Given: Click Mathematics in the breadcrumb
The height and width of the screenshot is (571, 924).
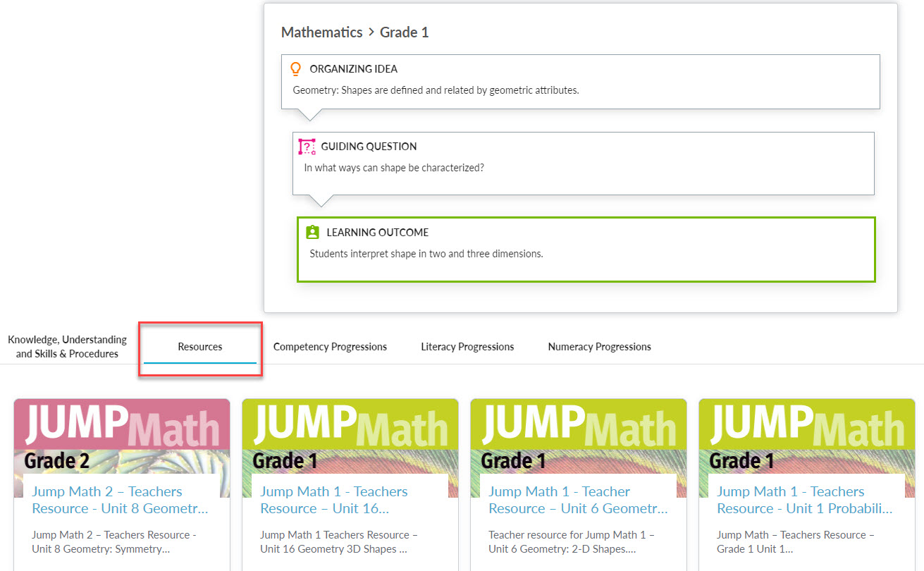Looking at the screenshot, I should pyautogui.click(x=322, y=32).
